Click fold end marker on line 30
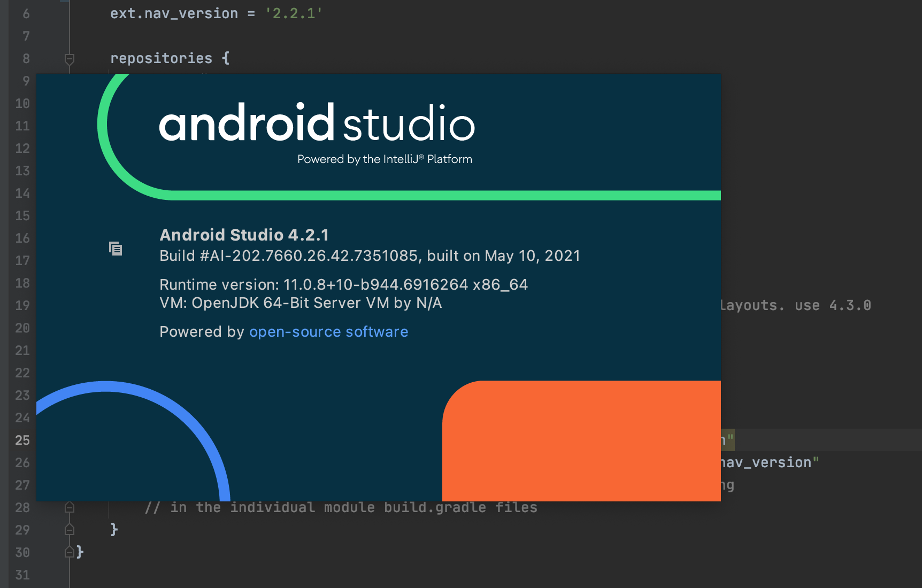Screen dimensions: 922x588 [x=70, y=552]
